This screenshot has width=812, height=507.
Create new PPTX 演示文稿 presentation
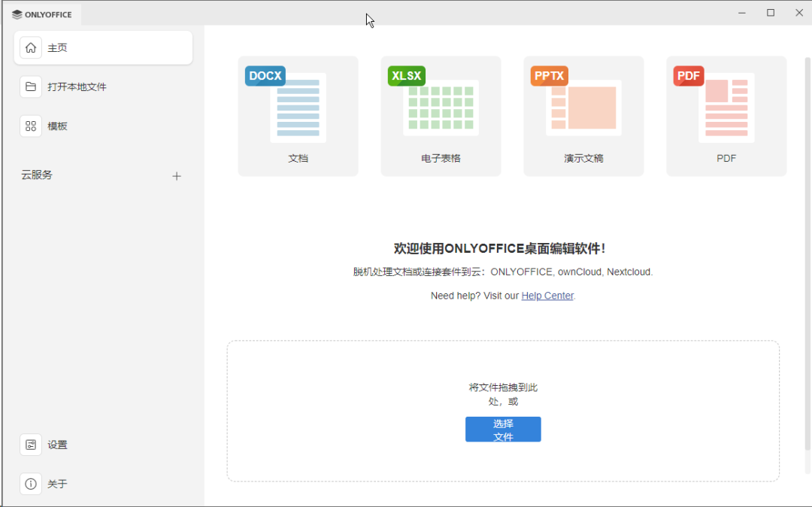point(583,116)
